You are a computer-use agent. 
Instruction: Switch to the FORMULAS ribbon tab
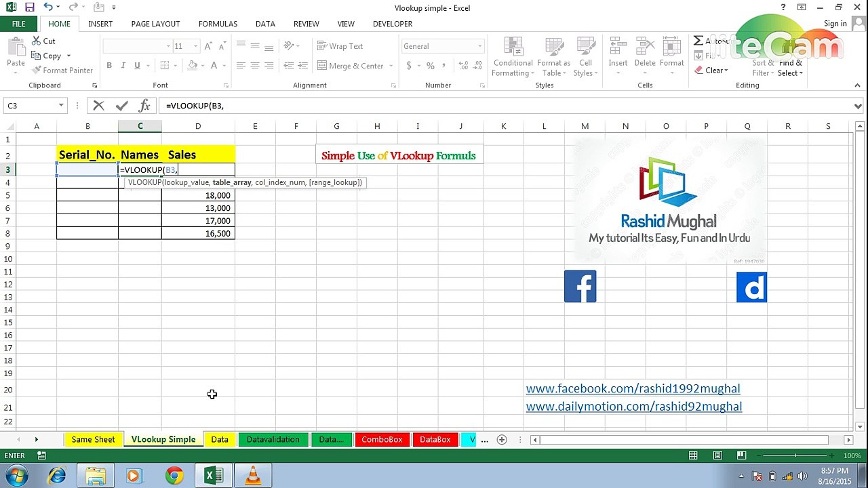click(x=218, y=24)
